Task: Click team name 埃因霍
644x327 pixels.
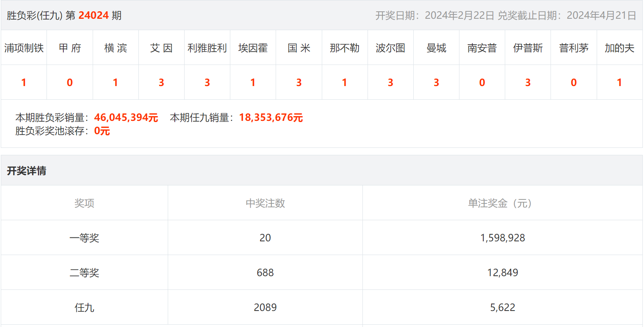Action: click(253, 48)
